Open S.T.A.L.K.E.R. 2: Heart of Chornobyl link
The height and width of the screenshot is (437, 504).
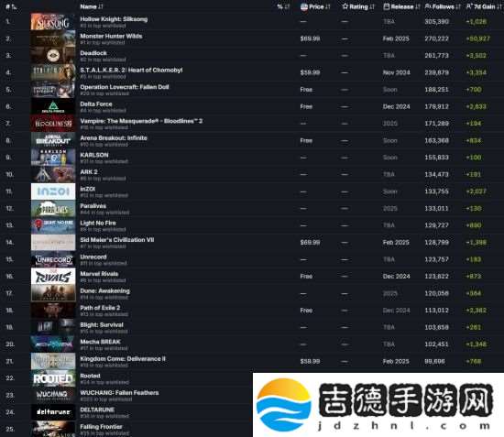131,70
